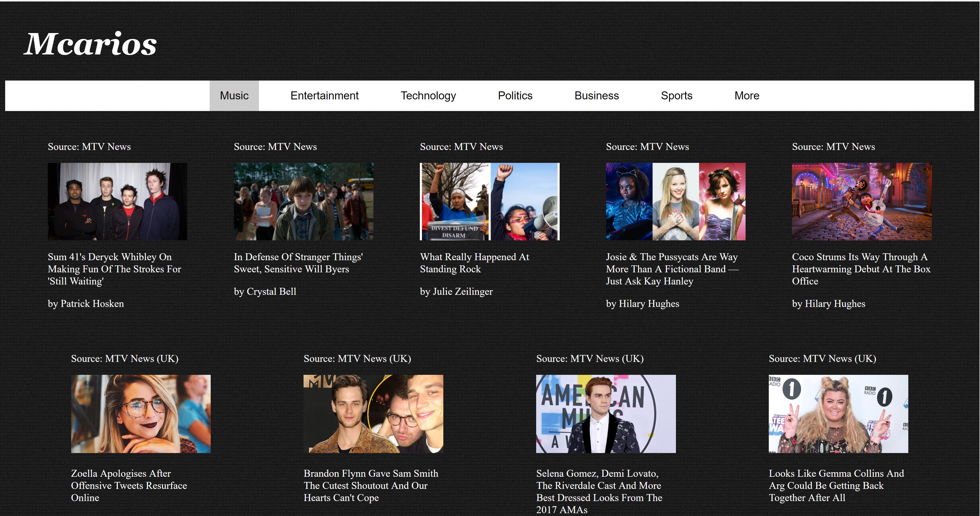Click author text 'by Crystal Bell'
Screen dimensions: 980x516
click(x=265, y=291)
